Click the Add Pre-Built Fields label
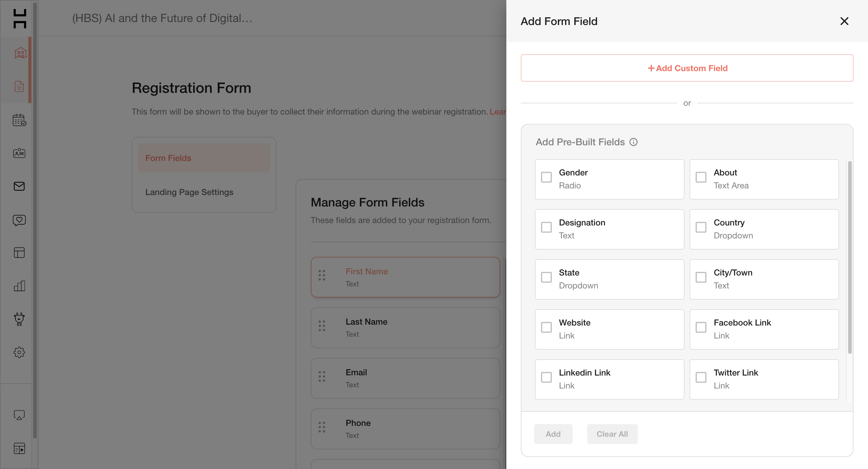The width and height of the screenshot is (868, 469). 580,142
